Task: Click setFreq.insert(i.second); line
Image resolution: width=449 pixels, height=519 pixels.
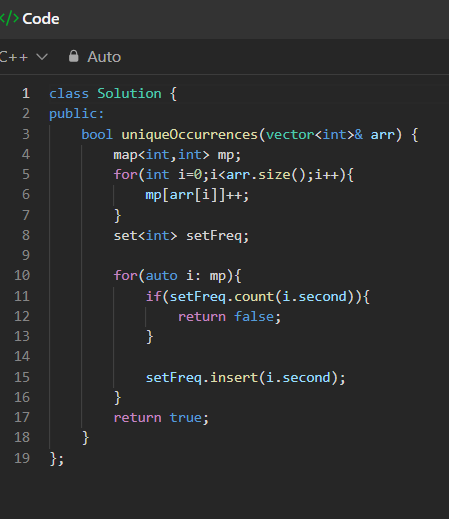Action: [x=246, y=378]
